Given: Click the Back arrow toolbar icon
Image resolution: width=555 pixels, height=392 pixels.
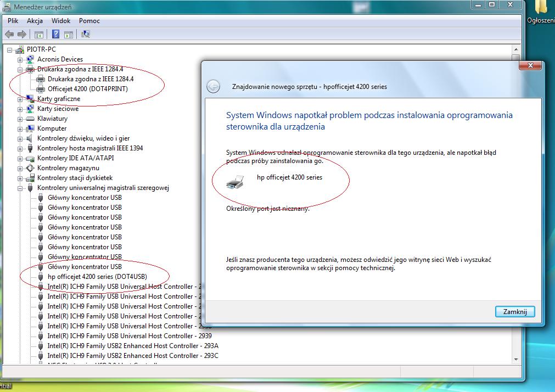Looking at the screenshot, I should coord(9,35).
